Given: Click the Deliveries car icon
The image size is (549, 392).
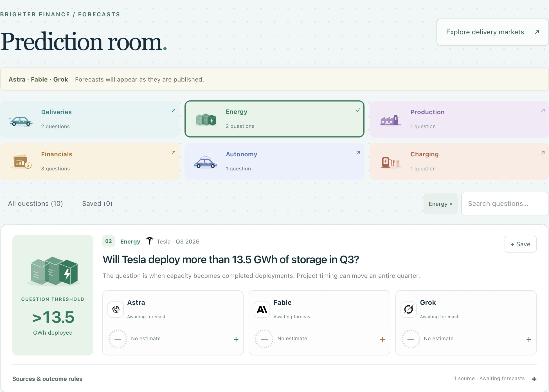Looking at the screenshot, I should 20,121.
